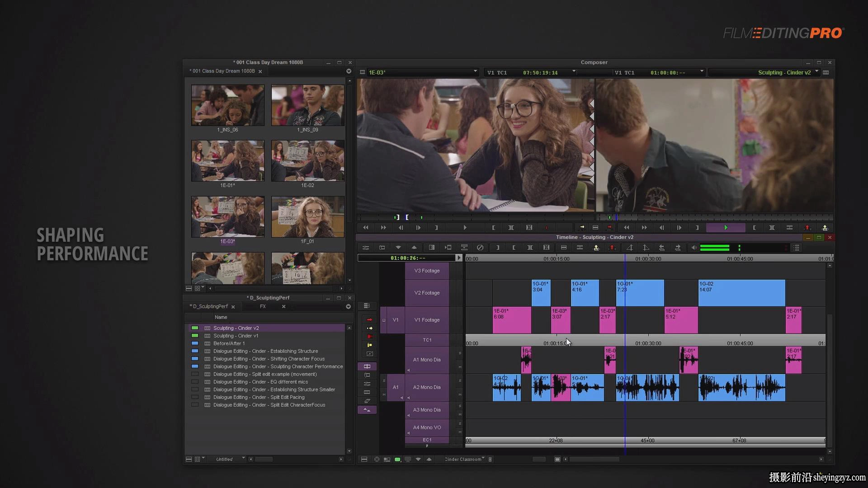Open the source timecode display dropdown
Viewport: 868px width, 488px height.
pos(574,72)
